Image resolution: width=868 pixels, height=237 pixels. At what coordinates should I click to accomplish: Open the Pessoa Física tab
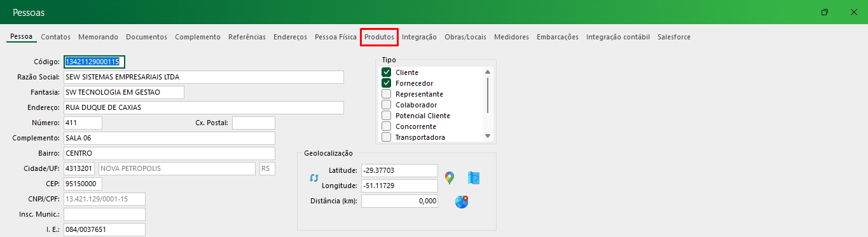click(336, 37)
